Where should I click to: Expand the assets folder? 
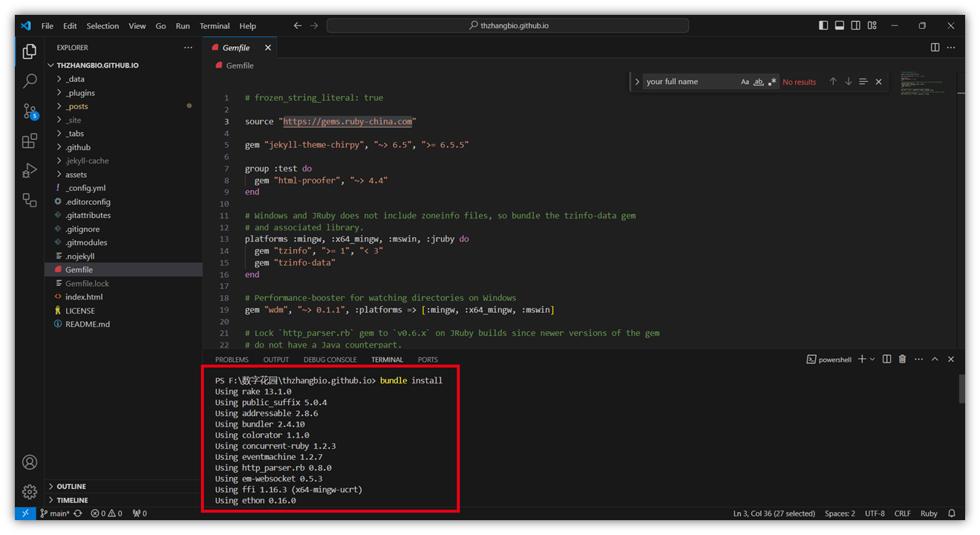click(123, 175)
